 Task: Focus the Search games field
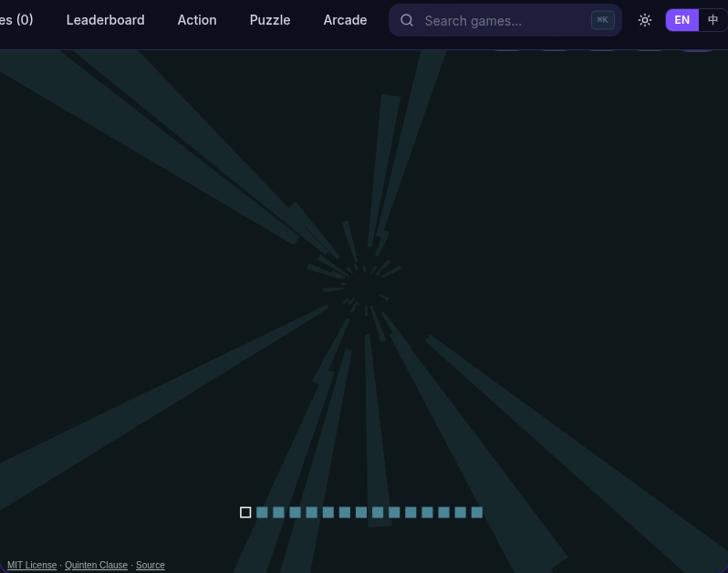(x=505, y=20)
